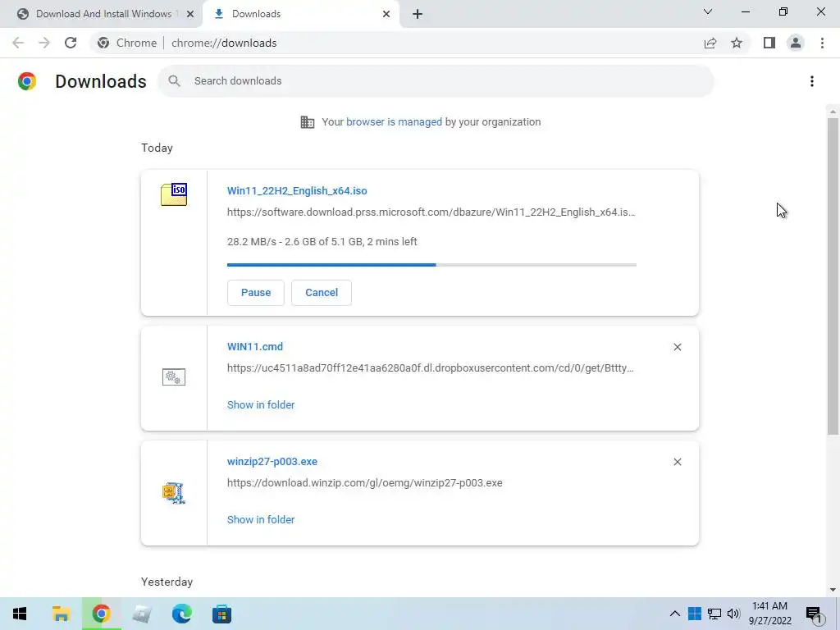The width and height of the screenshot is (840, 630).
Task: Click the Show desktop strip at taskbar edge
Action: 838,614
